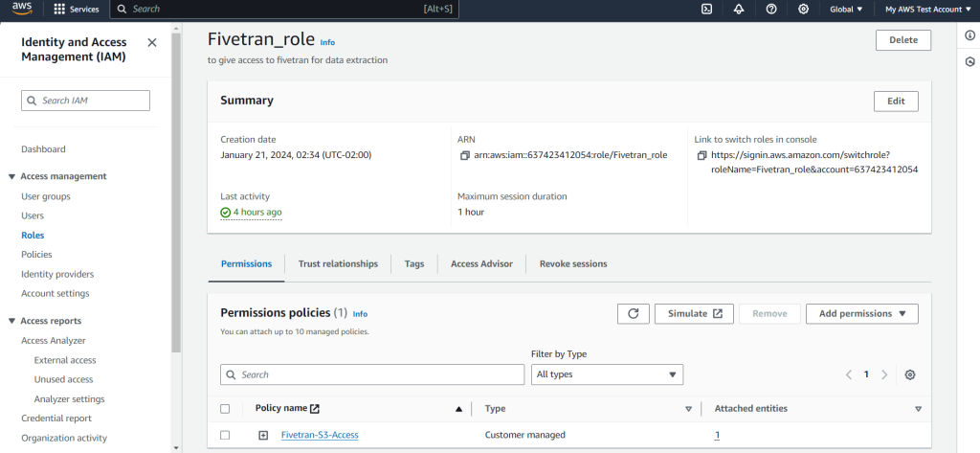
Task: Click the Delete role button
Action: 902,40
